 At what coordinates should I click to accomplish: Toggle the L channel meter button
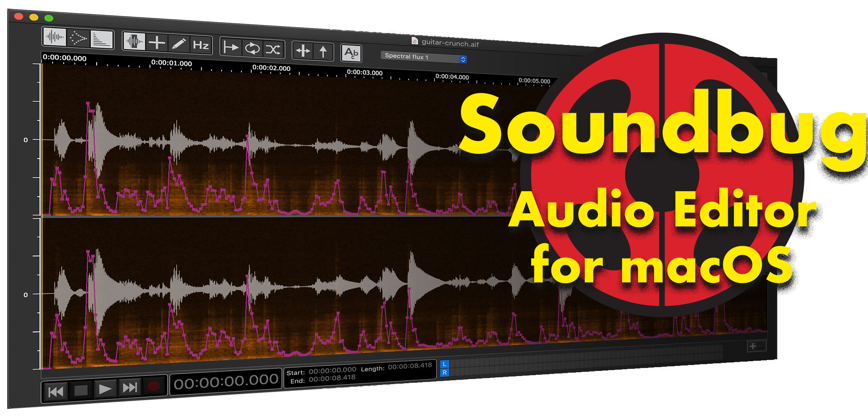pos(444,364)
